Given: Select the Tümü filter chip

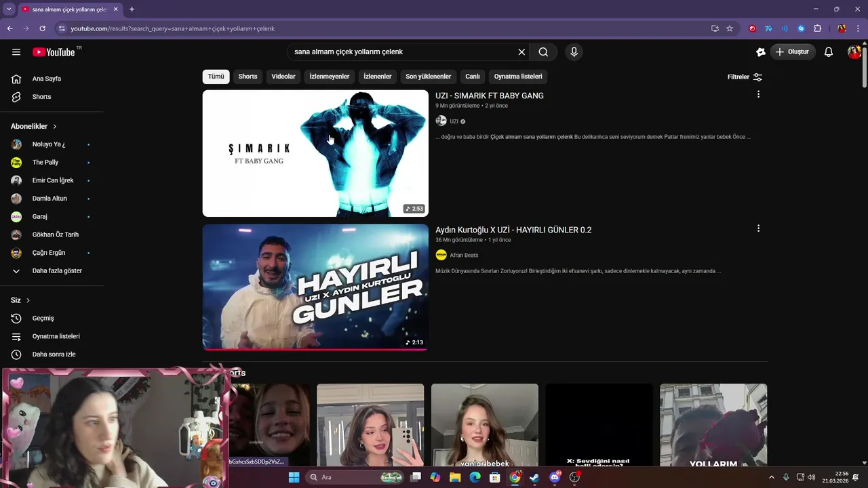Looking at the screenshot, I should (216, 77).
